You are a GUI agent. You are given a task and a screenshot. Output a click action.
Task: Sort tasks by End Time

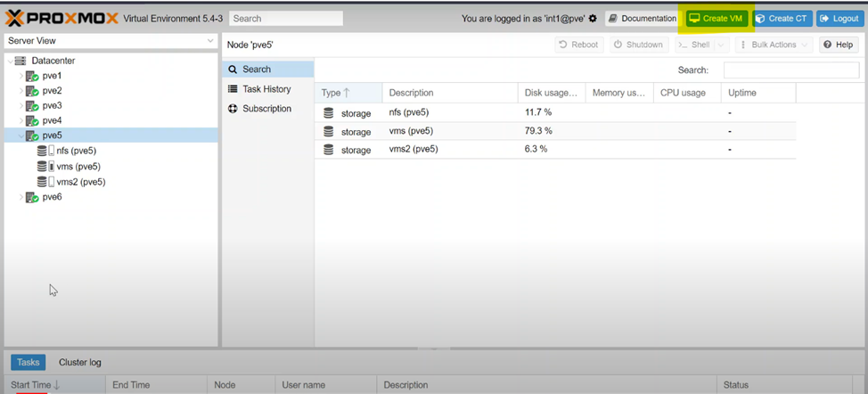click(x=156, y=384)
